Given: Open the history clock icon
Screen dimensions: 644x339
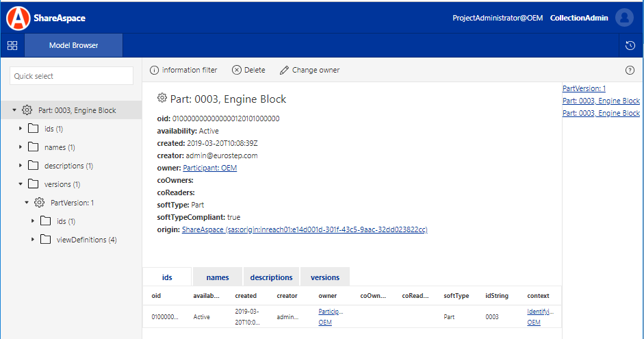Looking at the screenshot, I should point(630,46).
